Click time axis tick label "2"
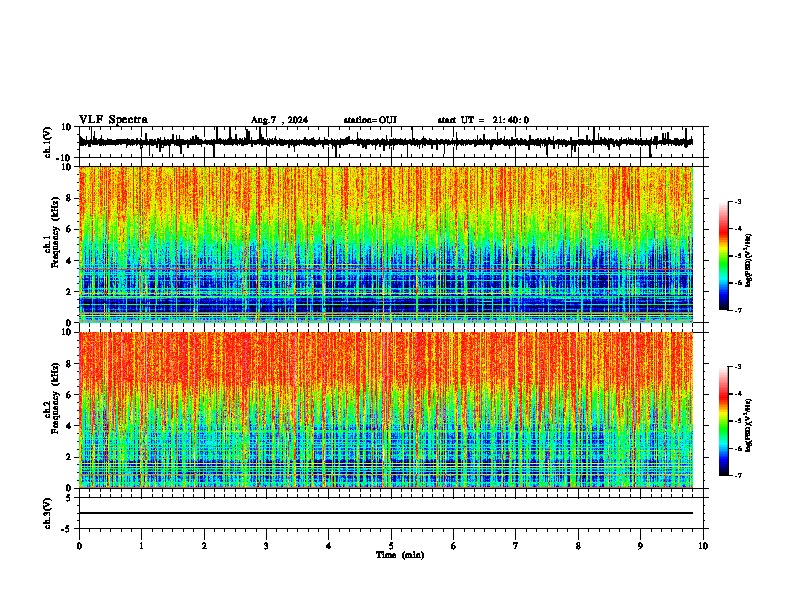The image size is (792, 612). click(204, 546)
